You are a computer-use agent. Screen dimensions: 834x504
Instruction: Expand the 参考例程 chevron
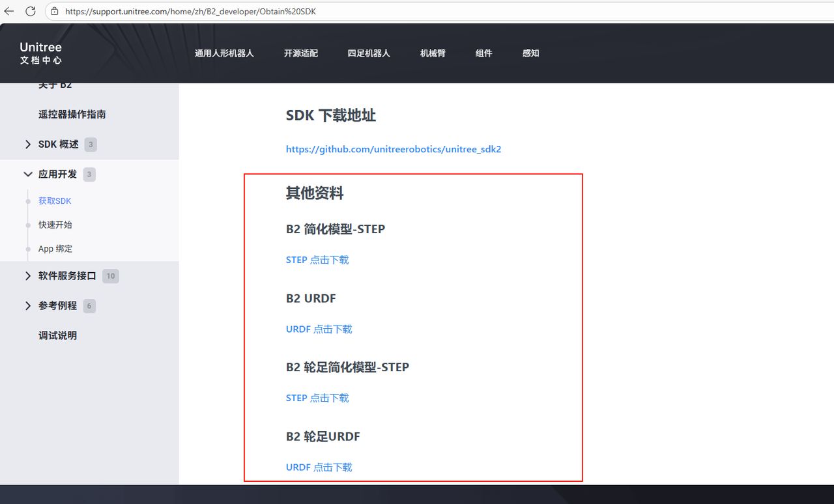click(27, 306)
